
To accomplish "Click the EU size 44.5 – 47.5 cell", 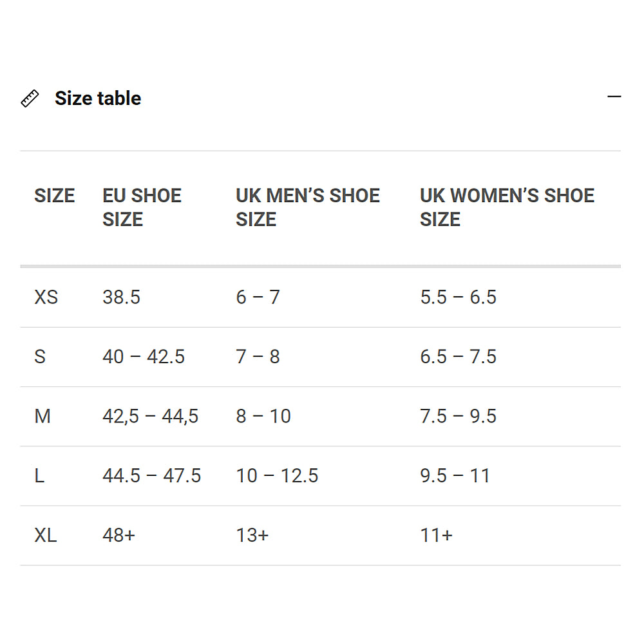I will (151, 476).
